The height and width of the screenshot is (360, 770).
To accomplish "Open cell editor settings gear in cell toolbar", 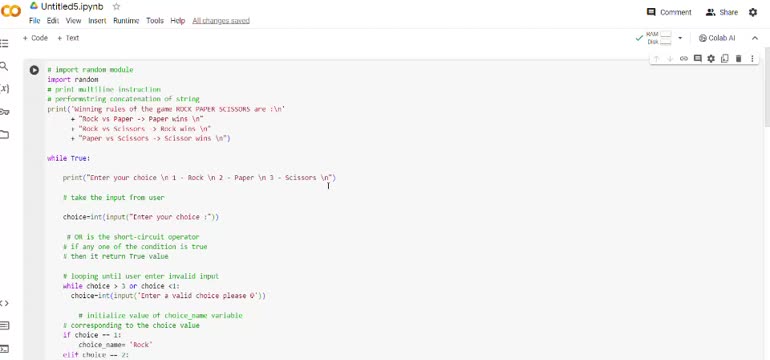I will click(711, 58).
